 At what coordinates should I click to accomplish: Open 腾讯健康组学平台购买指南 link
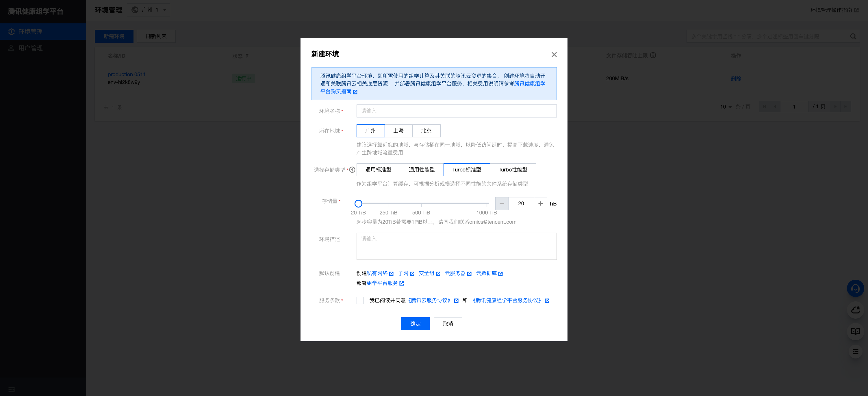(433, 87)
